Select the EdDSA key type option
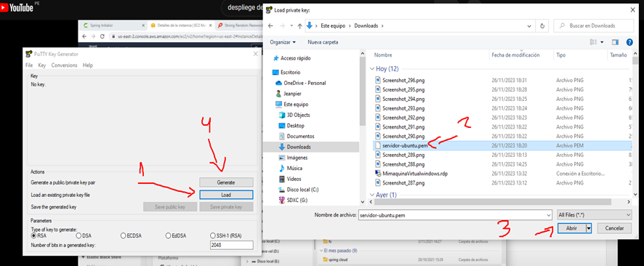Screen dimensions: 644x266 168,235
